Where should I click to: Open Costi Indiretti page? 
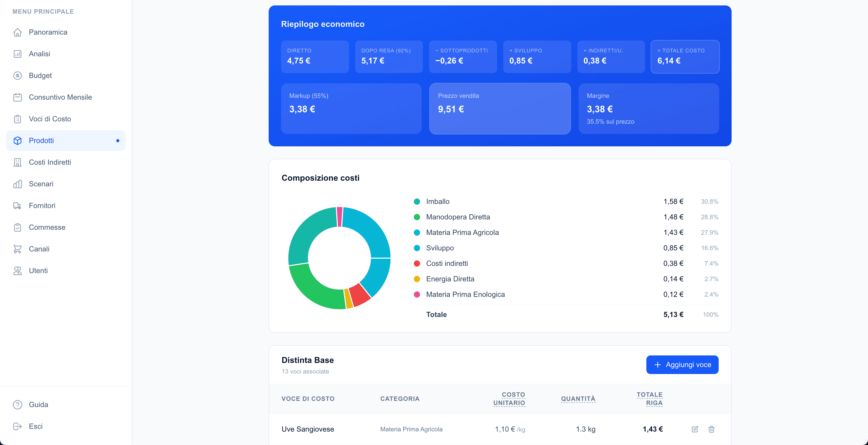[66, 162]
